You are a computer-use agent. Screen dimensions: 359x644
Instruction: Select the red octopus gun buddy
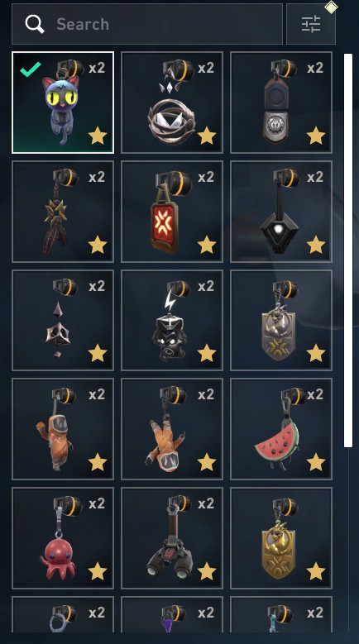tap(63, 538)
